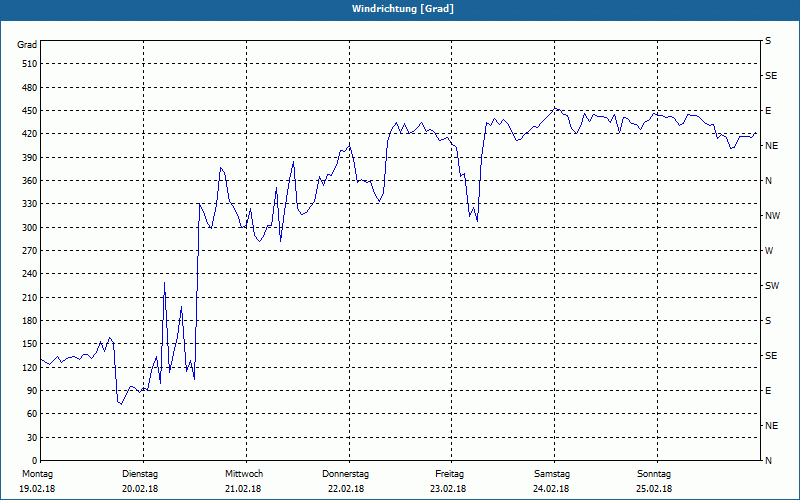This screenshot has height=500, width=800.
Task: Click the "60" y-axis label
Action: coord(32,414)
